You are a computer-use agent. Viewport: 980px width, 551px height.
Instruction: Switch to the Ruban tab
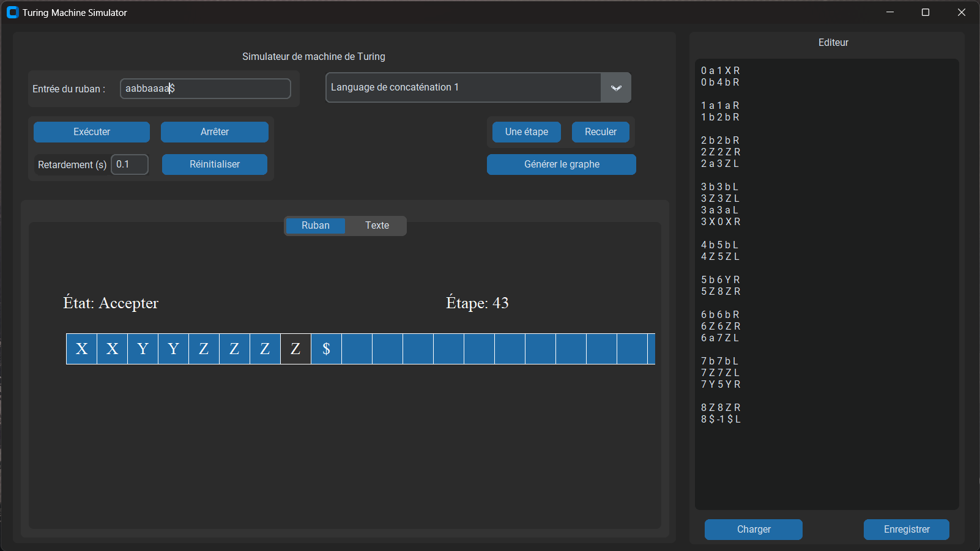316,226
